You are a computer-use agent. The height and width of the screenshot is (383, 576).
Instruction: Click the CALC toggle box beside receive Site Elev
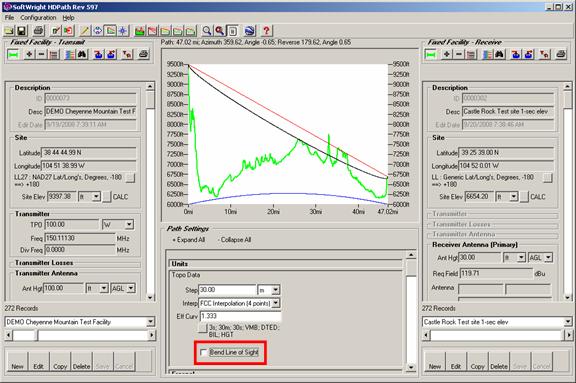pyautogui.click(x=524, y=197)
